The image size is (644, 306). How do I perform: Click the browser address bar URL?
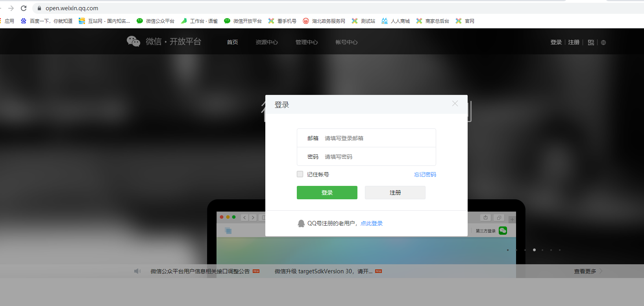click(72, 8)
